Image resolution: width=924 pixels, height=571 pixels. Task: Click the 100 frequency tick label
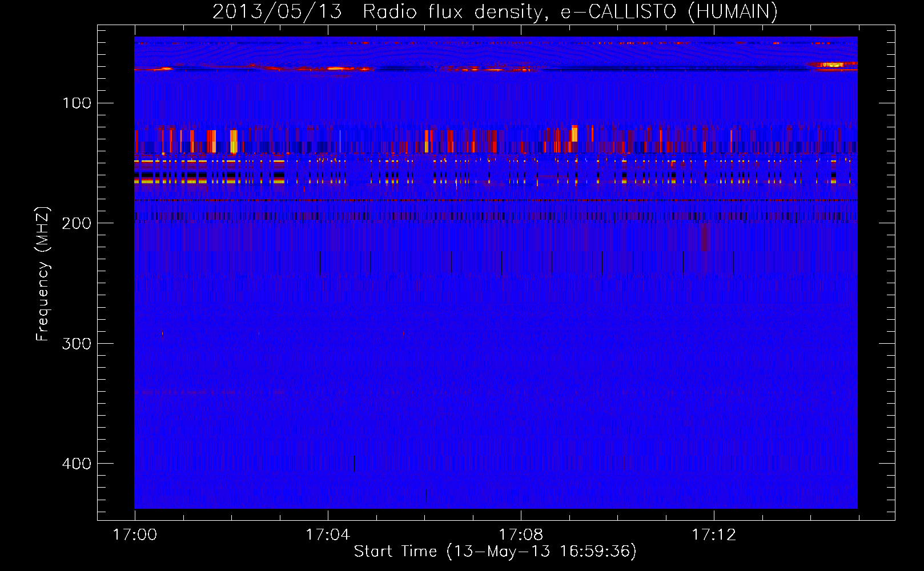(77, 103)
